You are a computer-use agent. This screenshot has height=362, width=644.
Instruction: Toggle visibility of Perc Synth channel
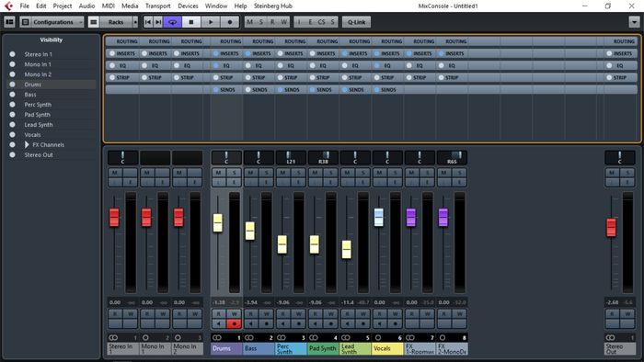(x=12, y=105)
